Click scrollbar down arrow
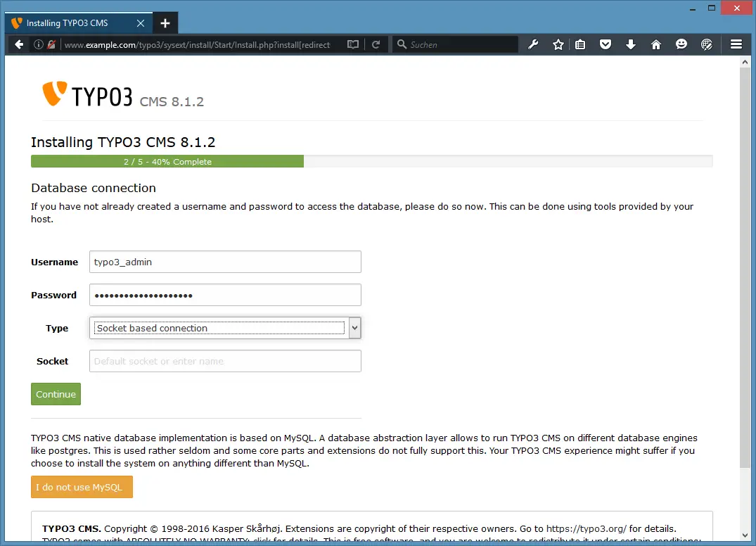 pyautogui.click(x=745, y=535)
